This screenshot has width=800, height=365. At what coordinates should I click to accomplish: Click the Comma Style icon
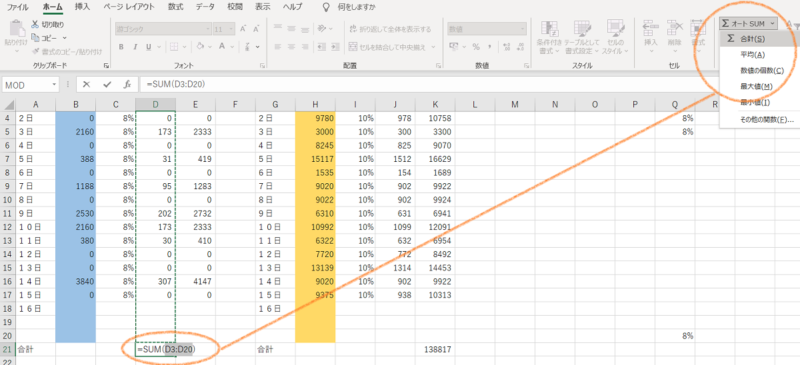[x=490, y=46]
